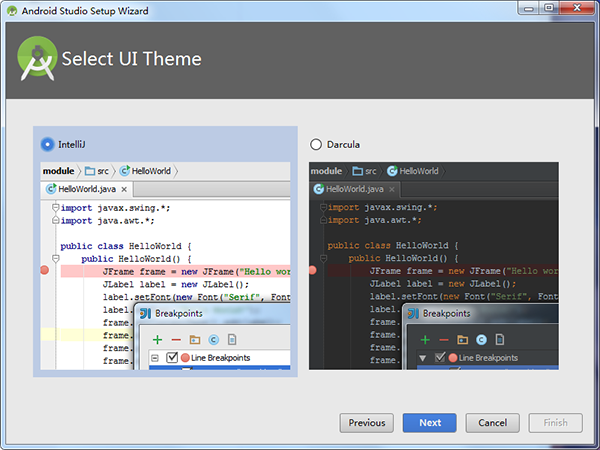This screenshot has width=600, height=450.
Task: Click the red breakpoint dot in IntelliJ preview gutter
Action: 45,270
